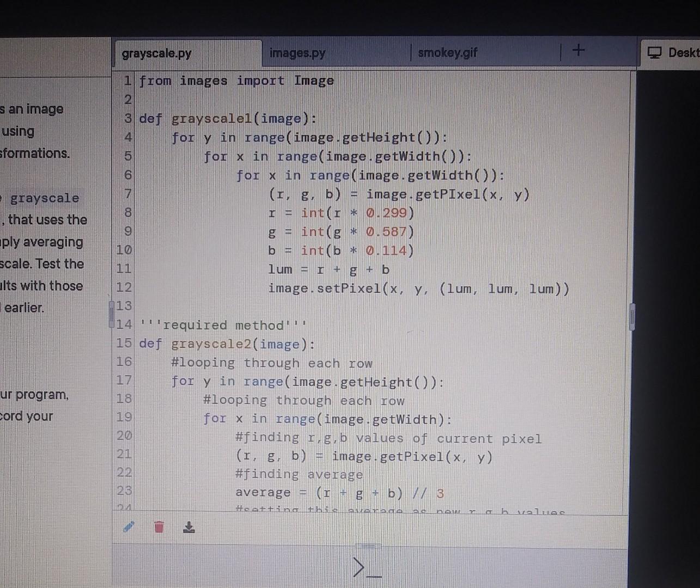Switch to the images.py tab

pos(296,53)
